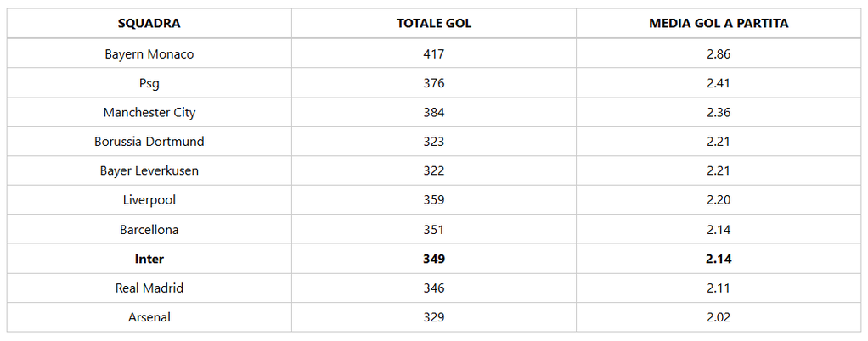Viewport: 868px width, 341px height.
Task: Click the TOTALE GOL column header
Action: (433, 23)
